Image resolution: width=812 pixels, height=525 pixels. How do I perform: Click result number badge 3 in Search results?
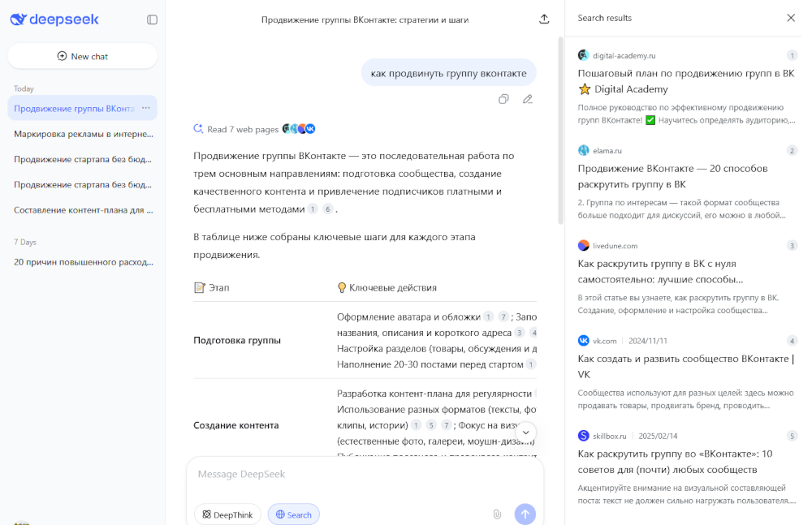tap(792, 245)
